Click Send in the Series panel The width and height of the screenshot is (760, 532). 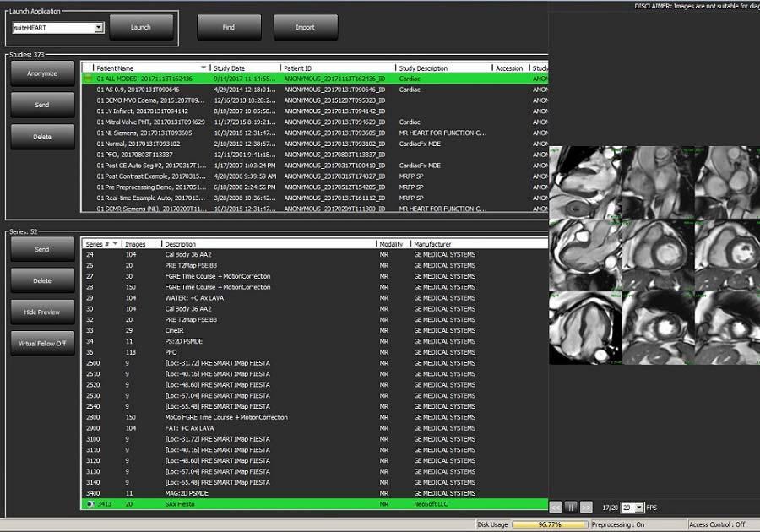(42, 249)
